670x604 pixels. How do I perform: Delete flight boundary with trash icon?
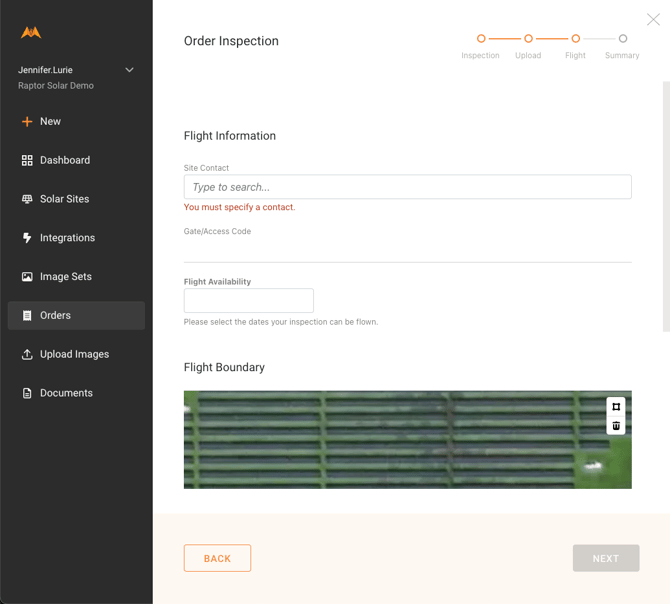tap(616, 426)
